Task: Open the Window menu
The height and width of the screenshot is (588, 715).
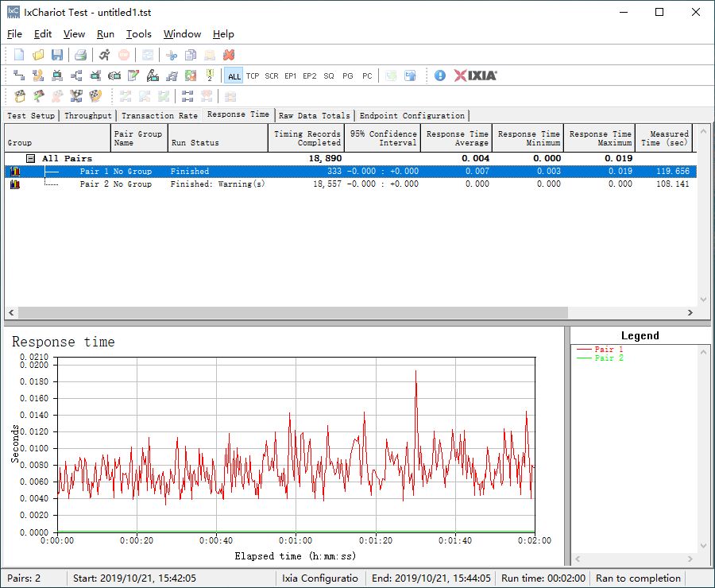Action: pos(182,33)
